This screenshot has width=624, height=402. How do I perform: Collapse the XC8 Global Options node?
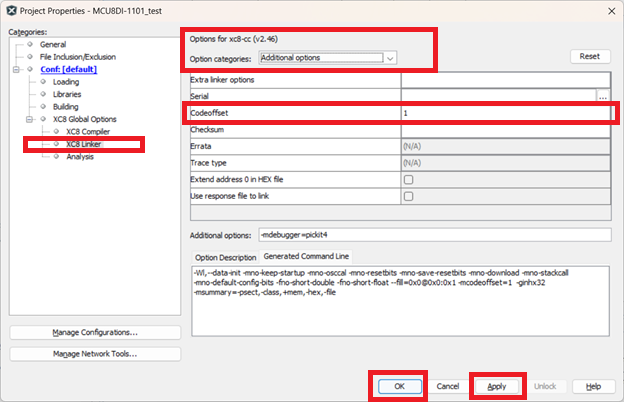point(30,119)
